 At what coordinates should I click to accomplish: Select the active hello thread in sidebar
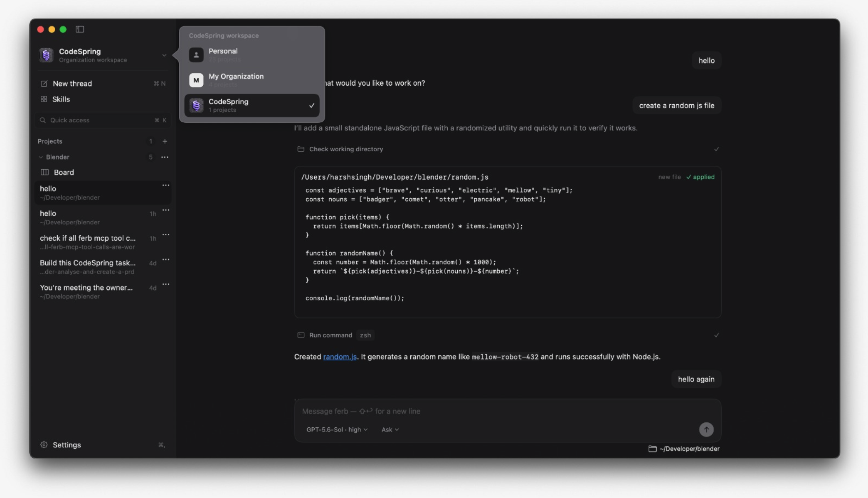pos(103,192)
